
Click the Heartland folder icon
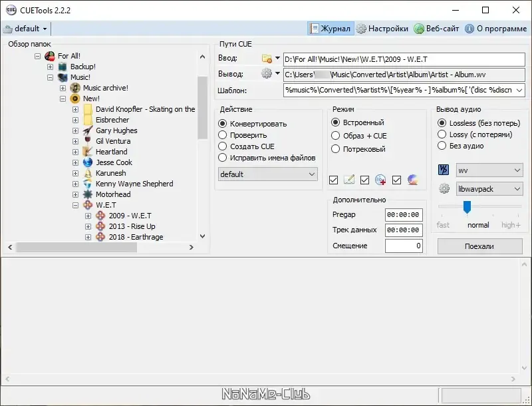88,152
